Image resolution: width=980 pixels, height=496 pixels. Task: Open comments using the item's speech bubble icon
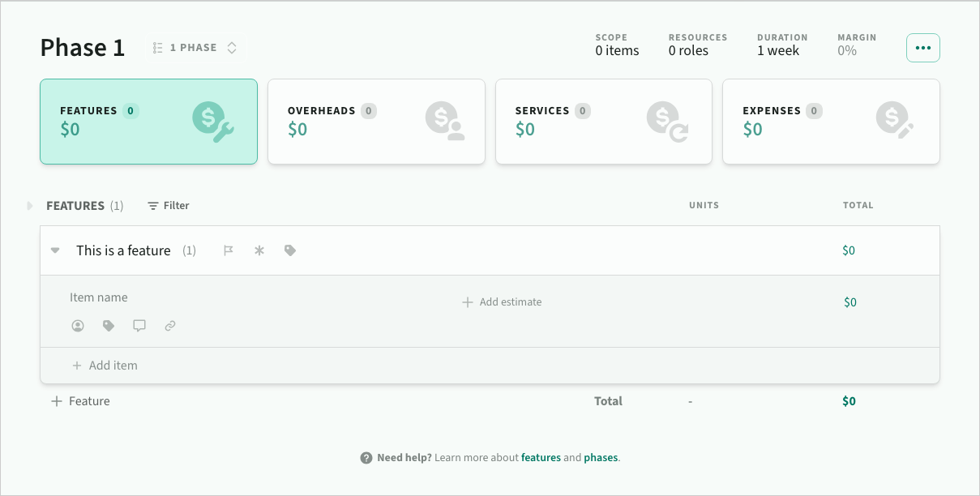click(139, 326)
